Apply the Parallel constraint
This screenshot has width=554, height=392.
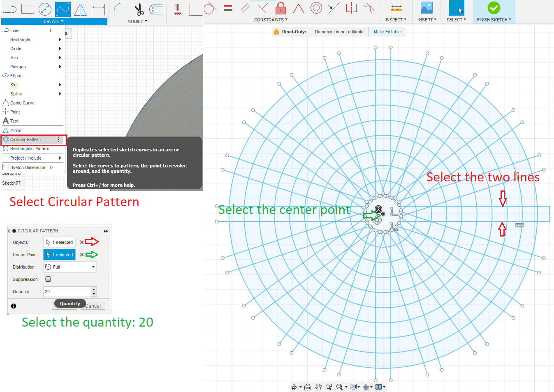pyautogui.click(x=244, y=8)
